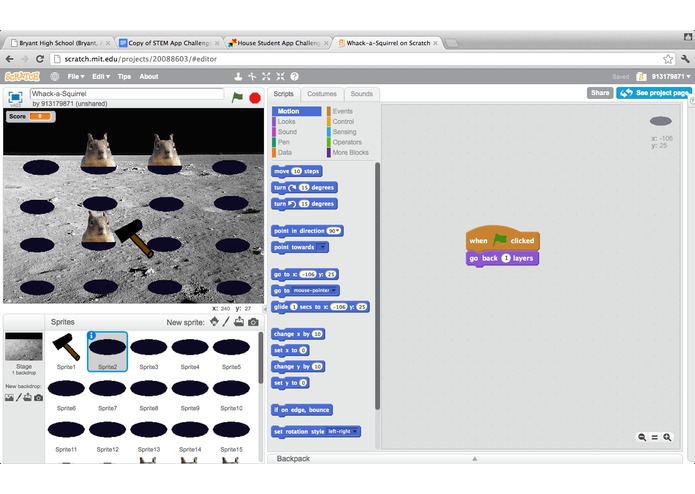695x494 pixels.
Task: Select the Sprite1 hammer thumbnail
Action: tap(66, 351)
